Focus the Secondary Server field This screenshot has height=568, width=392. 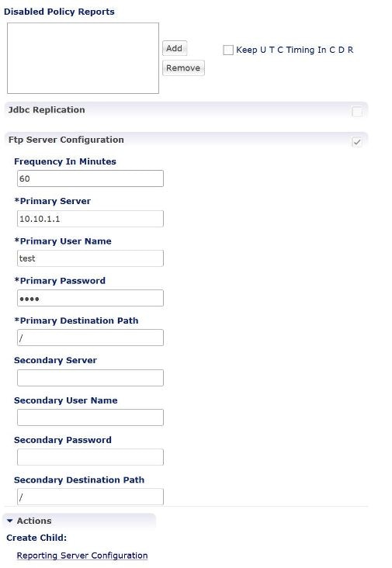tap(90, 378)
